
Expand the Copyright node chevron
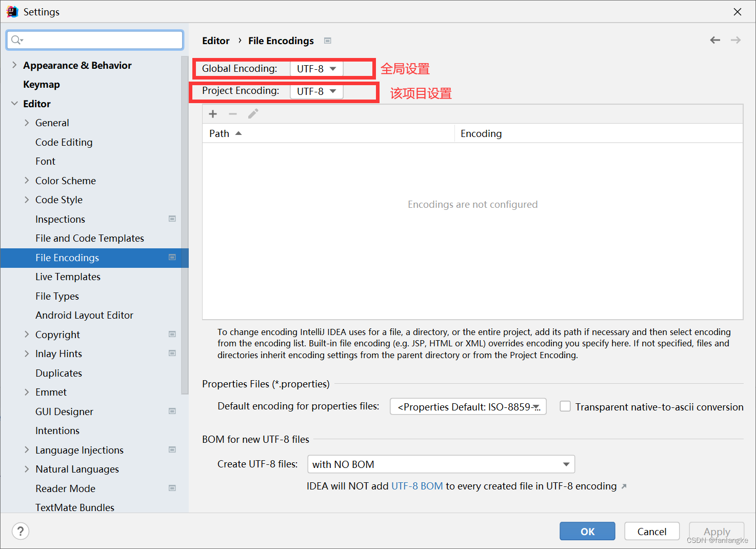pyautogui.click(x=27, y=334)
